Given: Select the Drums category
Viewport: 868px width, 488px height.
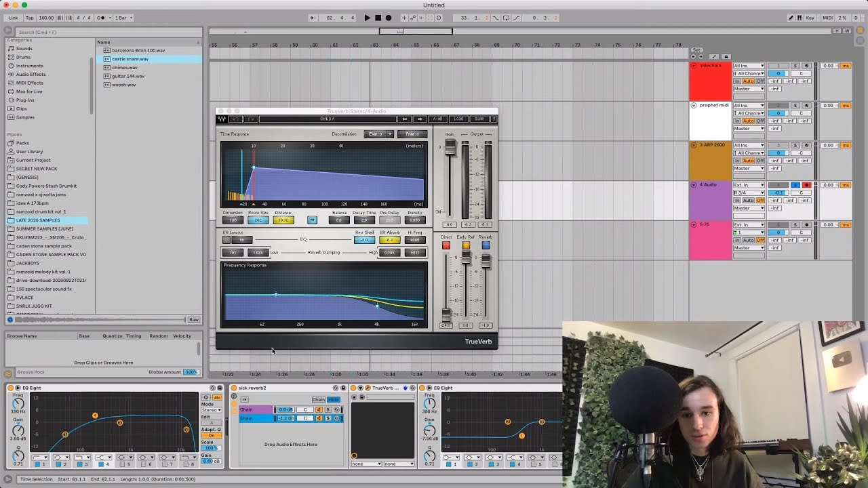Looking at the screenshot, I should click(24, 57).
